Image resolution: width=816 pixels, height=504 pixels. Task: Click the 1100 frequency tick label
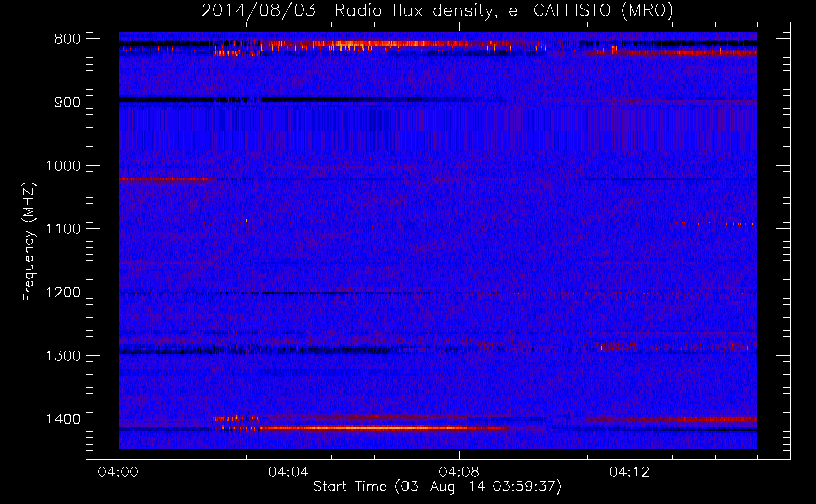(63, 229)
